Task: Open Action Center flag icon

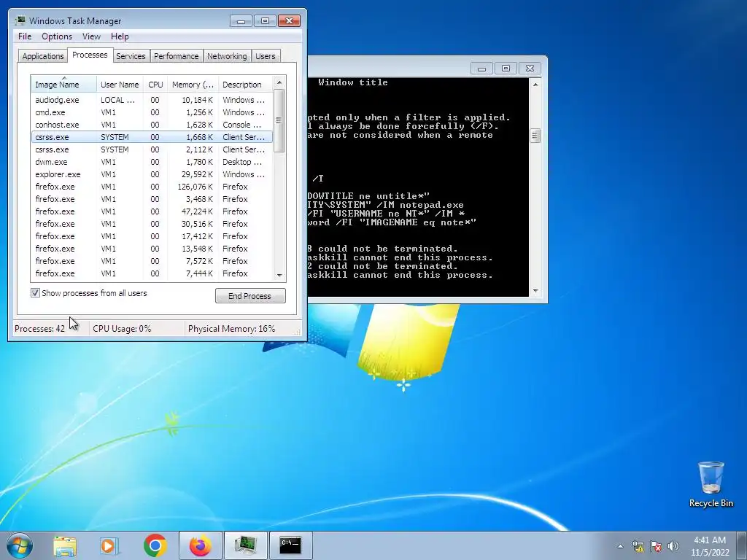Action: (656, 546)
